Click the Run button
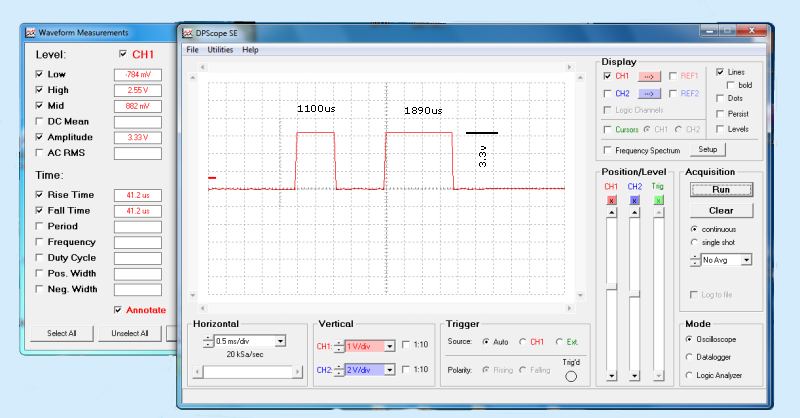800x418 pixels. (721, 190)
